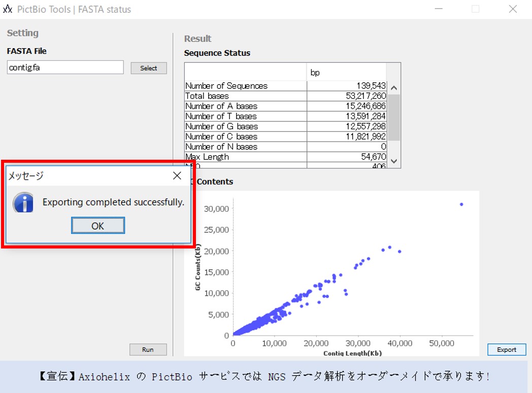Click the Sequence Status scrollbar down arrow
The height and width of the screenshot is (393, 532).
(x=394, y=162)
